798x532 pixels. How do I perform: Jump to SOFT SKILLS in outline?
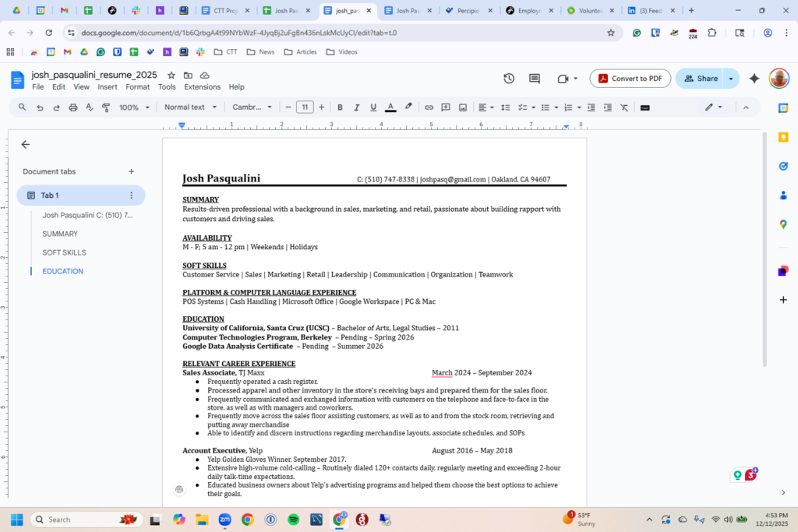(x=64, y=252)
